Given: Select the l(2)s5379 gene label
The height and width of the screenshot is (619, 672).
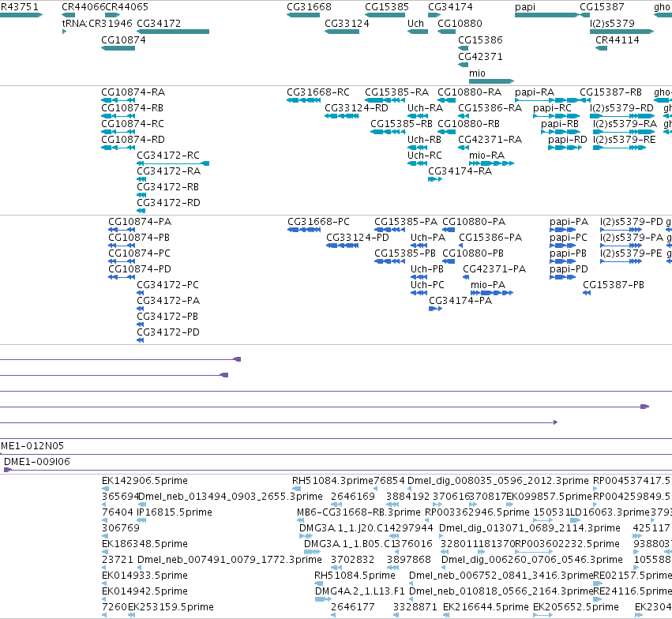Looking at the screenshot, I should [612, 24].
